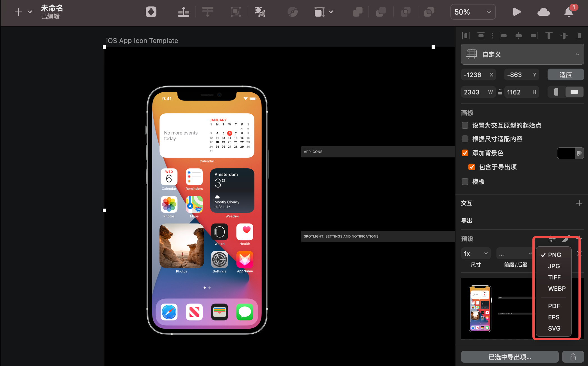588x366 pixels.
Task: Click the preview play button
Action: pyautogui.click(x=516, y=12)
